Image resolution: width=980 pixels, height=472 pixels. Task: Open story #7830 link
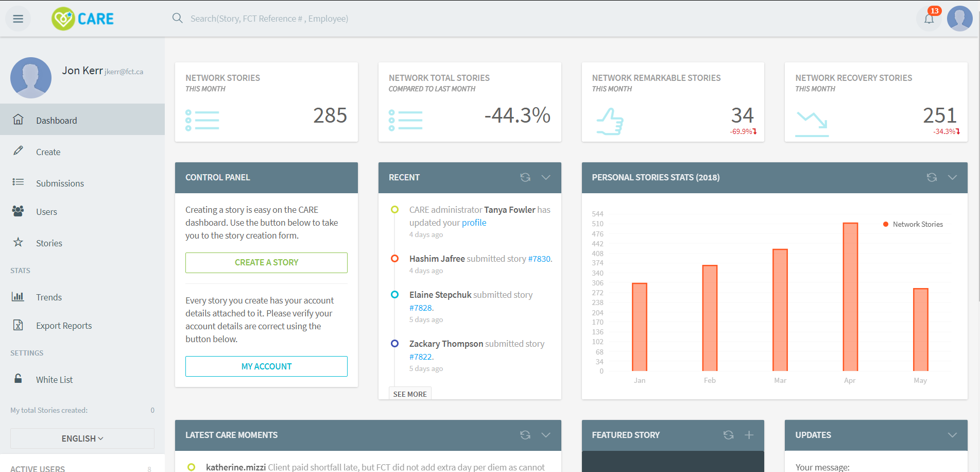(539, 259)
